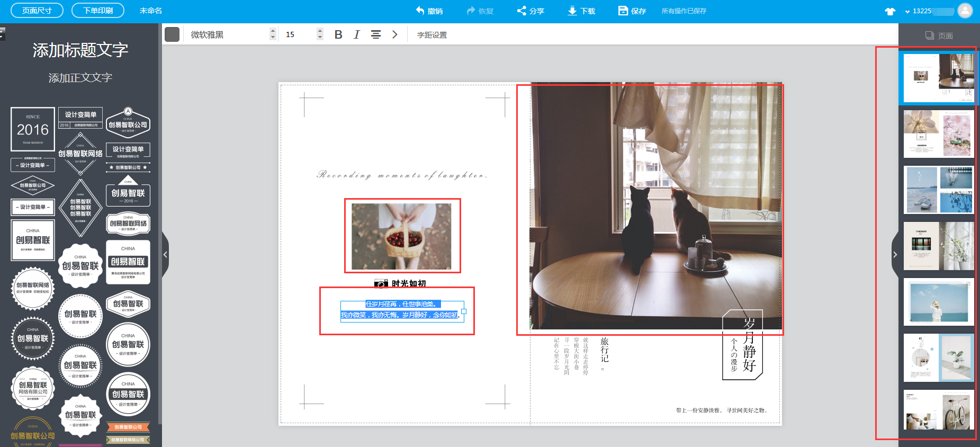Select the second page thumbnail with flowers

(x=939, y=133)
